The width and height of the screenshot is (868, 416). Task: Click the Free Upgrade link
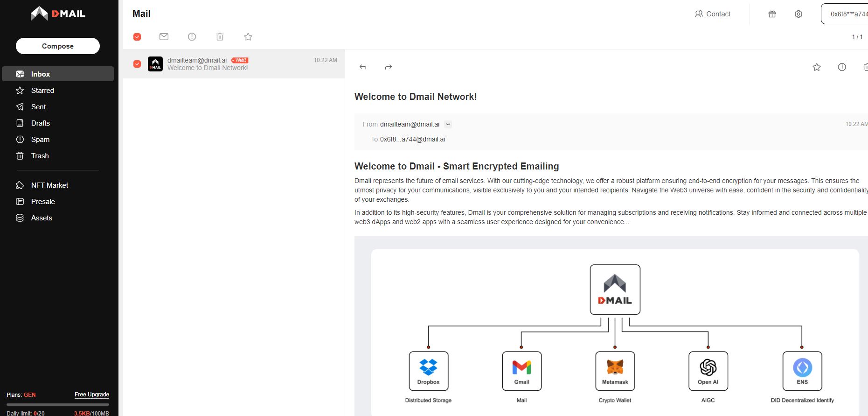(x=92, y=395)
